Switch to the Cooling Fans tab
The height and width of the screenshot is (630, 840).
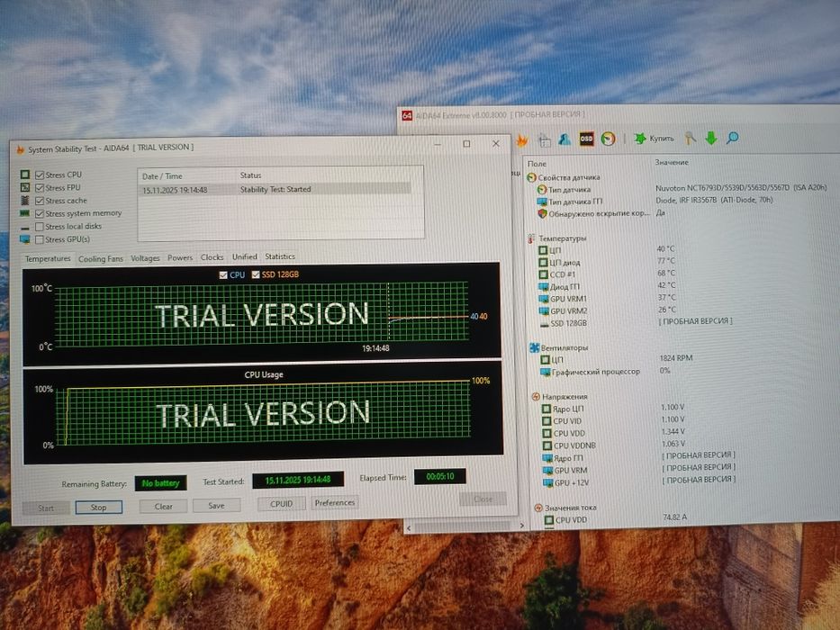(x=101, y=259)
